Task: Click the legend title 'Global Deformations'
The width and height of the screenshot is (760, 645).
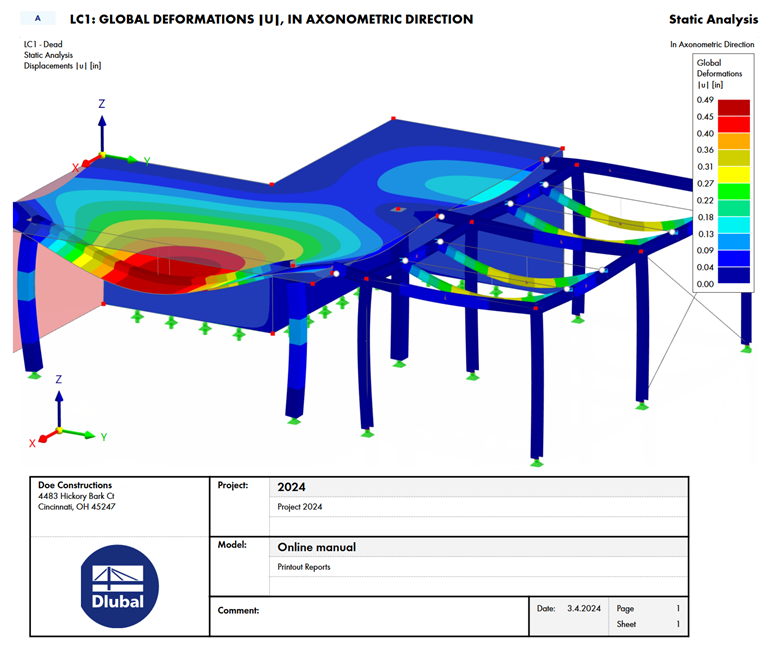Action: (x=719, y=68)
